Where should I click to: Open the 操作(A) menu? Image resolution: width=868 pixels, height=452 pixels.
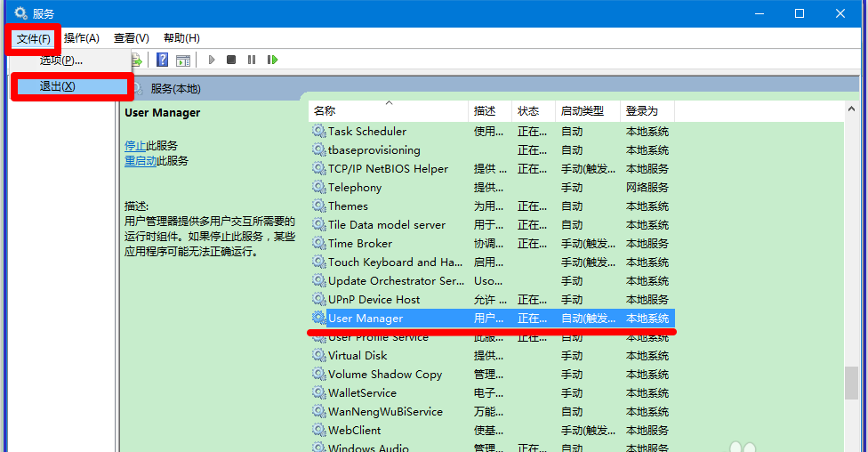pos(82,38)
